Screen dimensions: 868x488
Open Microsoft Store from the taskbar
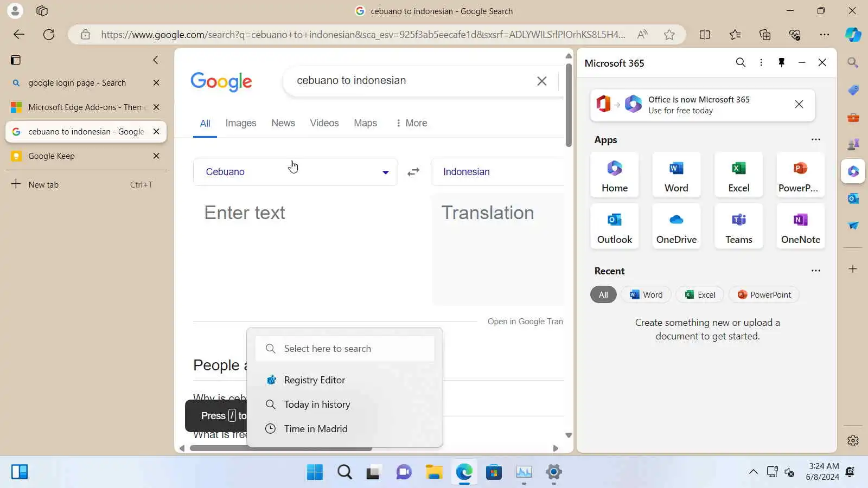tap(494, 472)
